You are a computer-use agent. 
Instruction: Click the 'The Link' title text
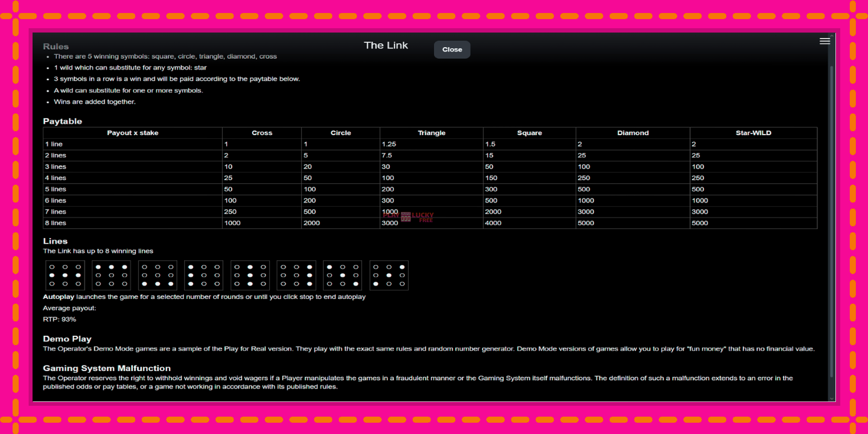[386, 46]
